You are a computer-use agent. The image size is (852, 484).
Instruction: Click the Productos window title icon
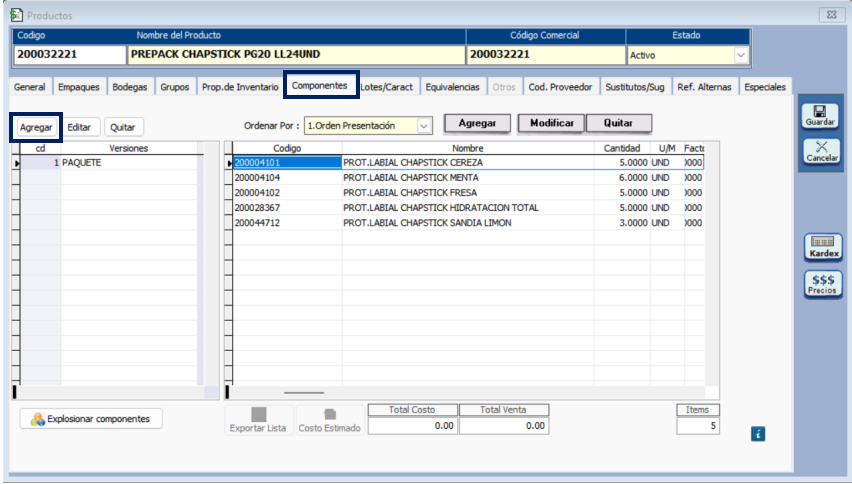(16, 15)
